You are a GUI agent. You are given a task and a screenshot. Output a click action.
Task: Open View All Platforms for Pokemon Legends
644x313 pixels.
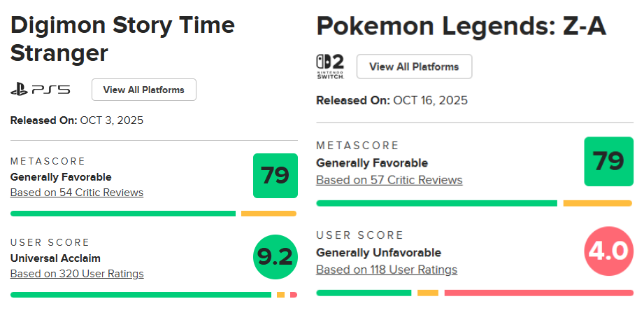click(x=414, y=67)
